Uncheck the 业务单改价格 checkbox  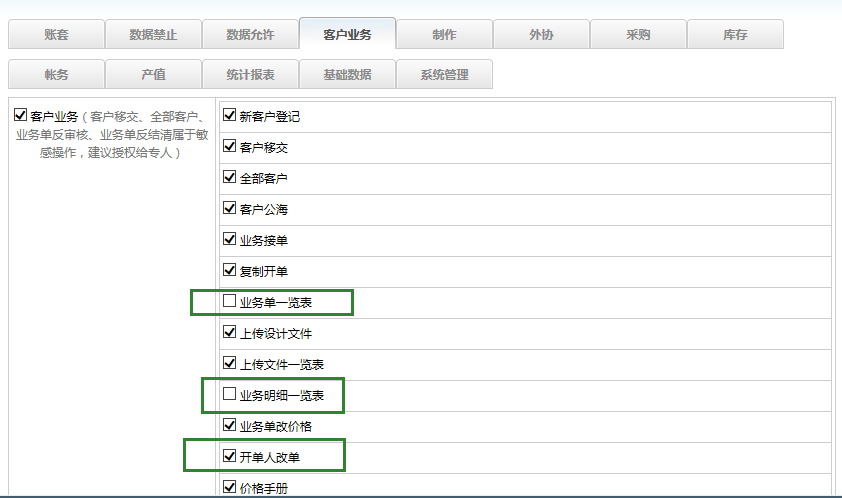pos(230,425)
